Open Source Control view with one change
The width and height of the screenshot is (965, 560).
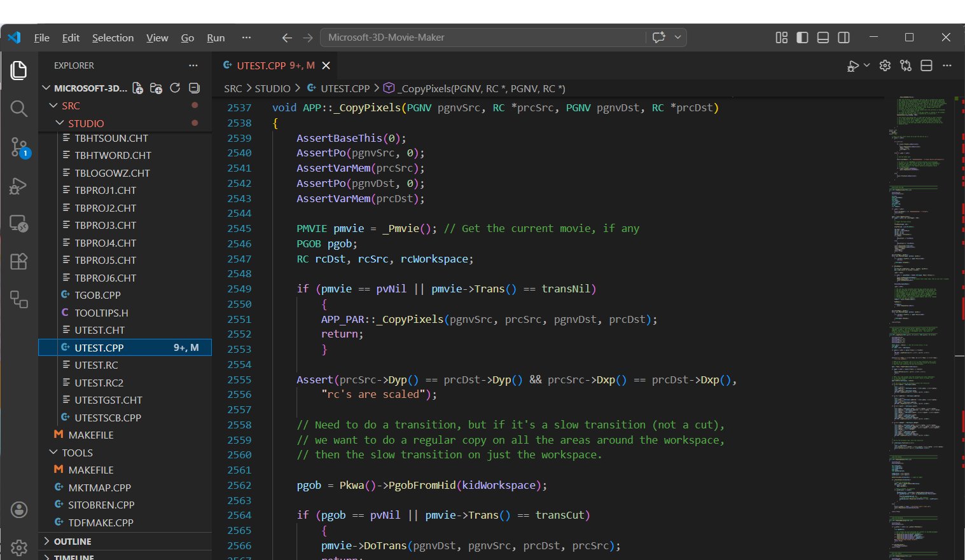[x=19, y=147]
